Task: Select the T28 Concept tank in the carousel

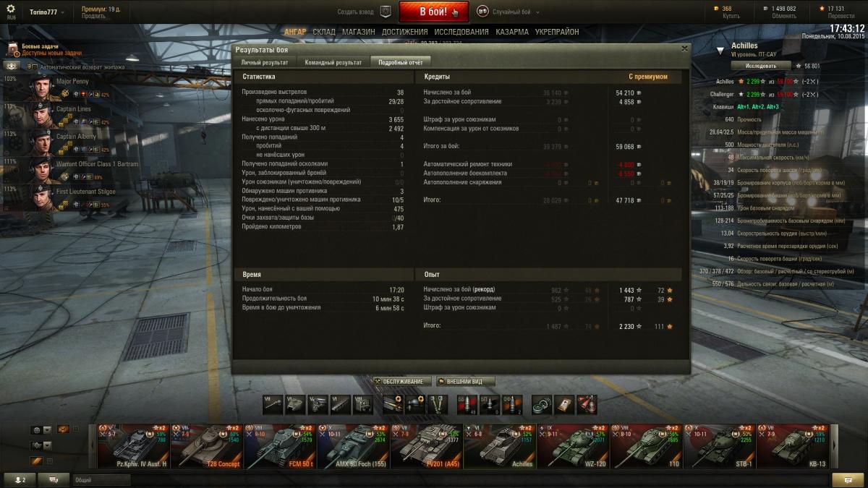Action: (207, 446)
